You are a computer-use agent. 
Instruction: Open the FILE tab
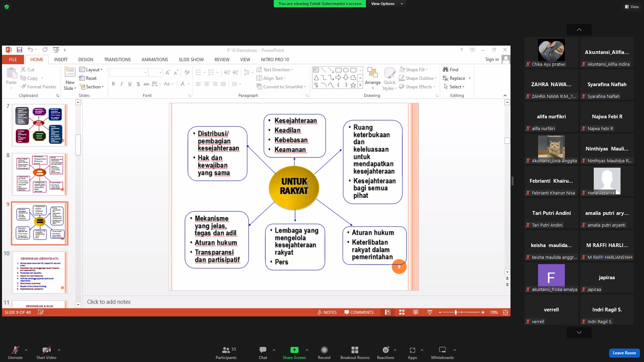pyautogui.click(x=13, y=60)
